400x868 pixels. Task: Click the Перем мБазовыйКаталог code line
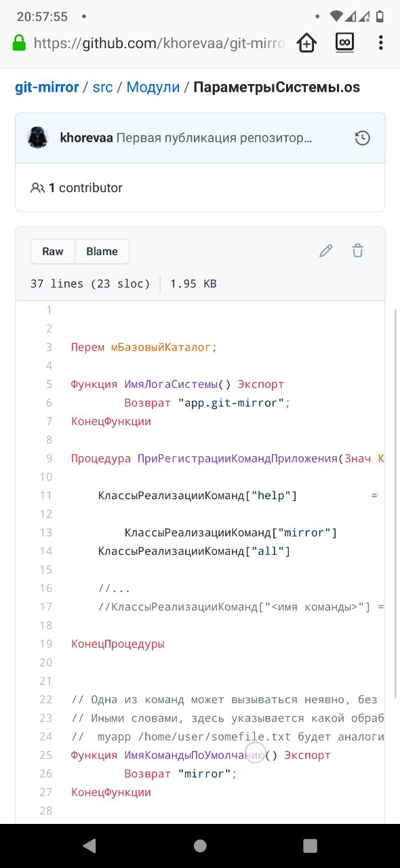144,347
